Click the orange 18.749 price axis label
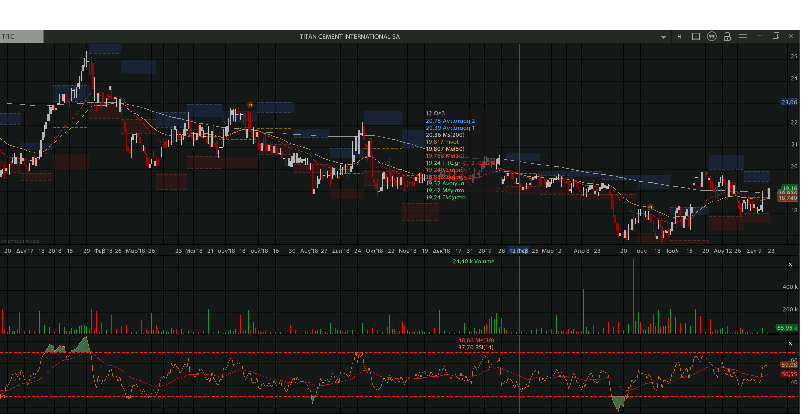Viewport: 802px width, 414px height. click(x=789, y=198)
